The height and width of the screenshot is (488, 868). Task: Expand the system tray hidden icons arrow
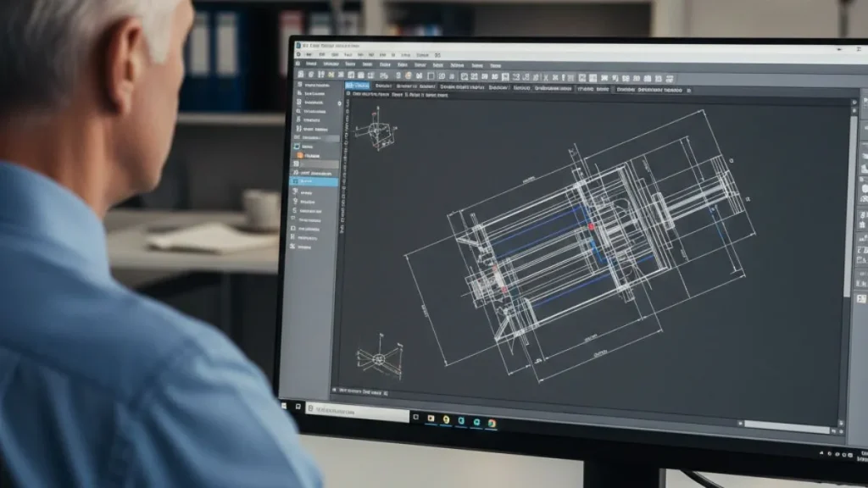click(x=821, y=452)
